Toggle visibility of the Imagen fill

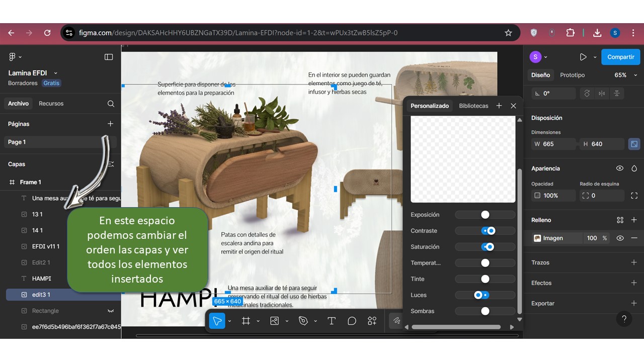(x=620, y=238)
